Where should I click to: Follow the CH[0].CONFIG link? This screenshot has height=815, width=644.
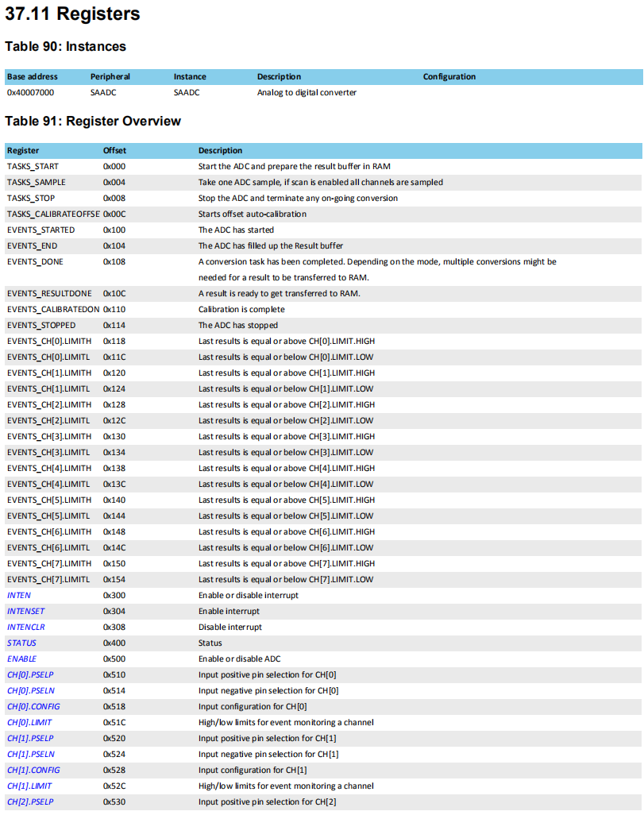tap(33, 706)
